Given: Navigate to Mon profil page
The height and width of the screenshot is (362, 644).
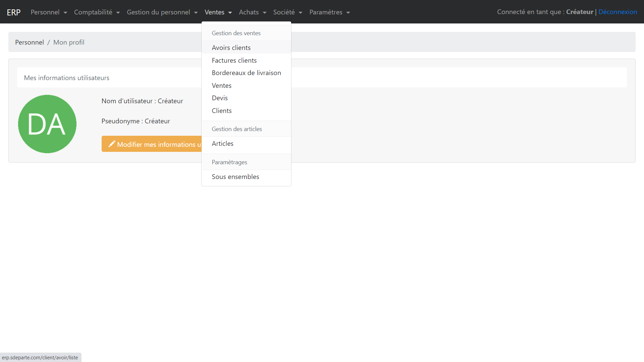Looking at the screenshot, I should (68, 42).
